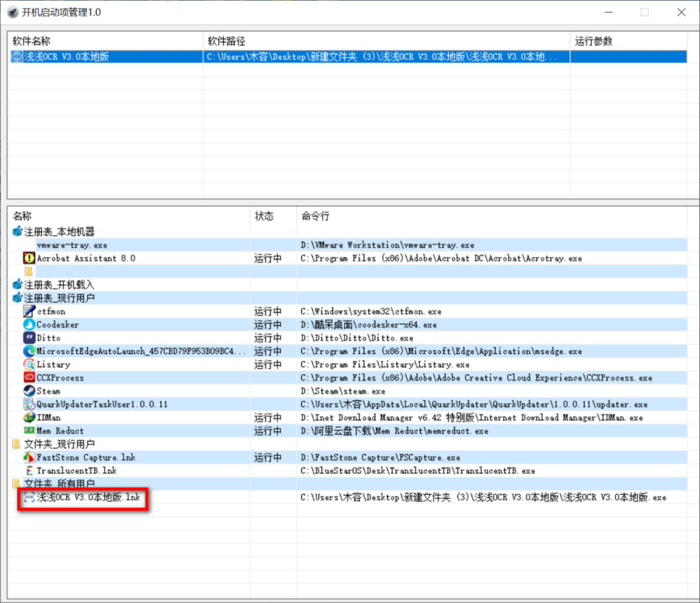Click the FastStone Capture icon
The width and height of the screenshot is (700, 603).
click(29, 457)
